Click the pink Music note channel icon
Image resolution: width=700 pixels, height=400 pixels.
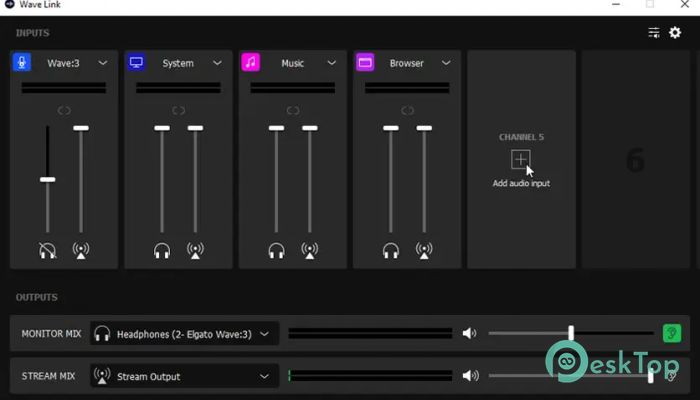[x=251, y=62]
